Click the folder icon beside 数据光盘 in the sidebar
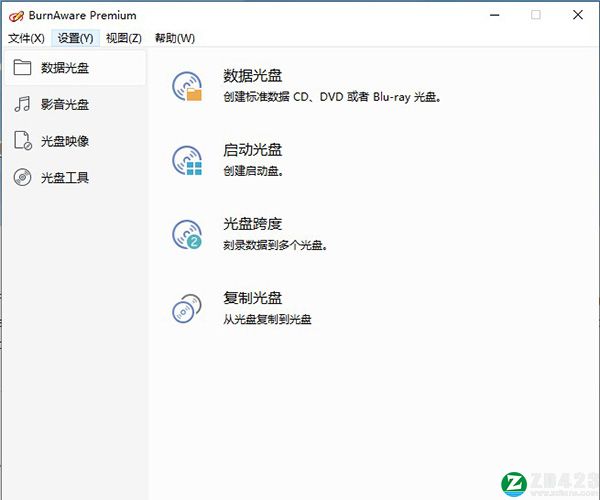This screenshot has width=600, height=500. pos(22,67)
